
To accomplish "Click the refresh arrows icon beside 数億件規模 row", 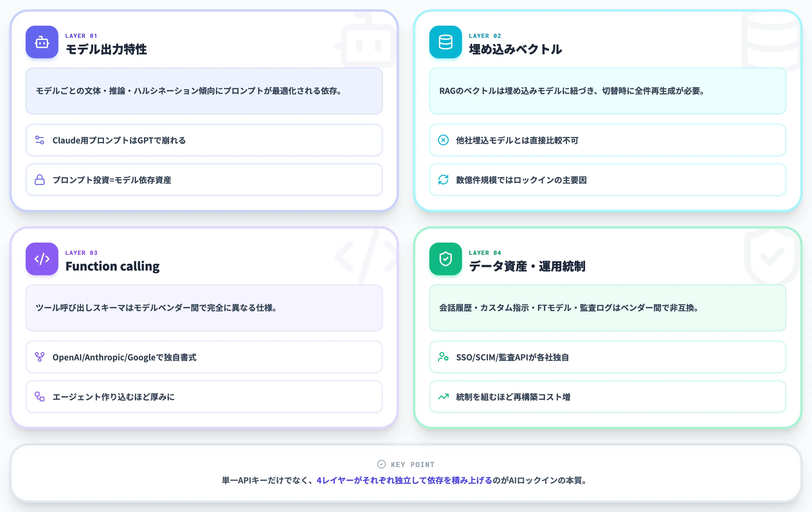I will pyautogui.click(x=443, y=180).
